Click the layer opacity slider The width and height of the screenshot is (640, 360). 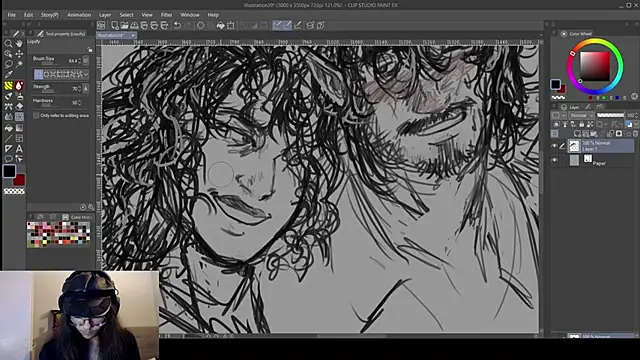click(610, 116)
